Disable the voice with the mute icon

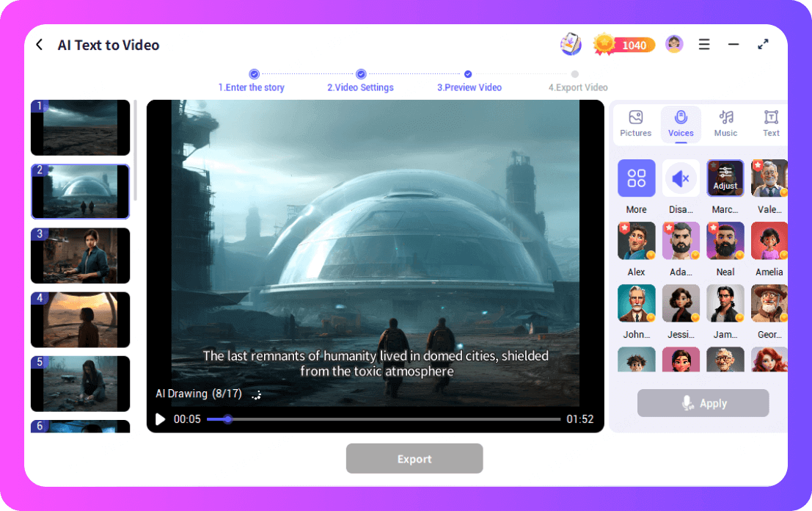pos(681,178)
